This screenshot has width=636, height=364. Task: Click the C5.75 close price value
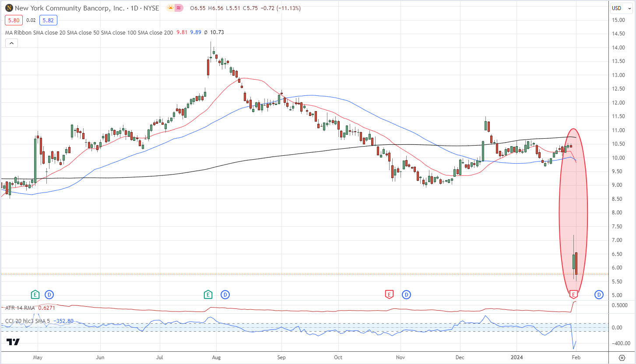(251, 8)
